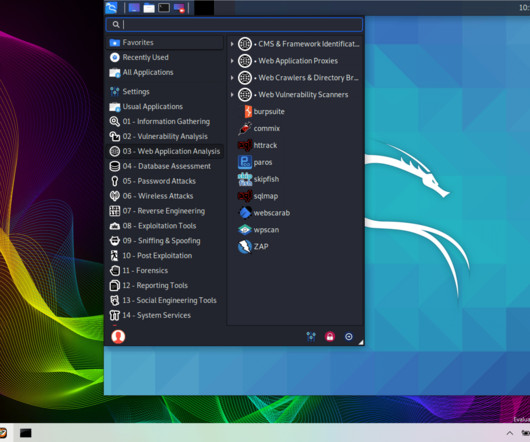This screenshot has height=442, width=530.
Task: Select Recently Used category
Action: (165, 57)
